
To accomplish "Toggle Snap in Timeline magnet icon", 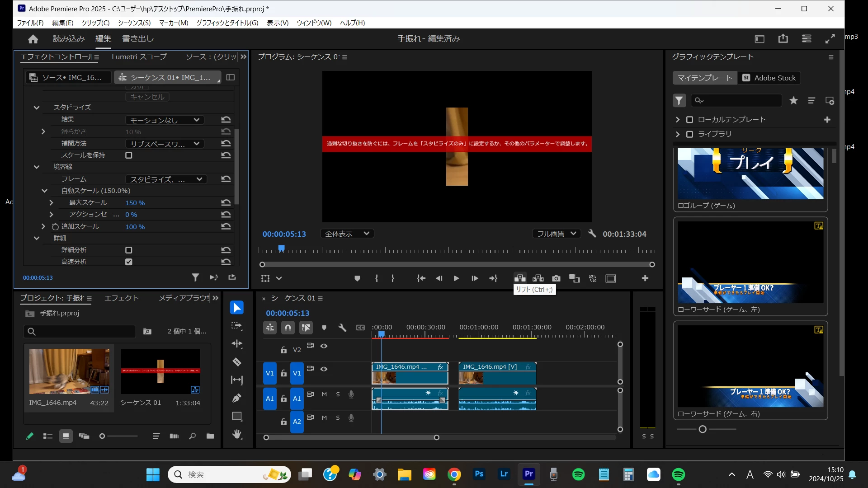I will tap(288, 328).
